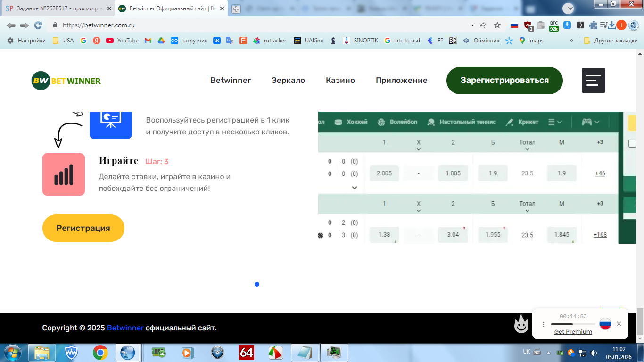Image resolution: width=644 pixels, height=362 pixels.
Task: Open the rutracker bookmark
Action: pos(270,41)
